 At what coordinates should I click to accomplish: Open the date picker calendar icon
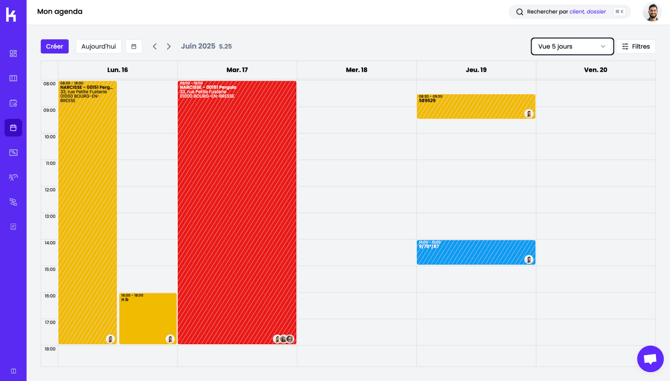coord(134,47)
